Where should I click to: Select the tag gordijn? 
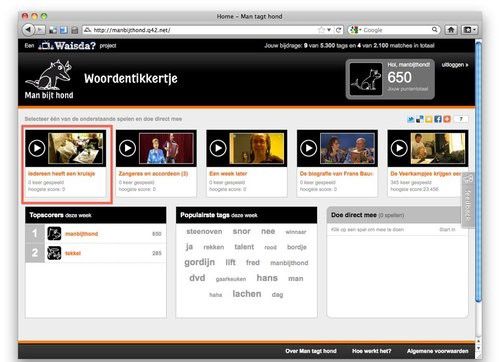[x=200, y=262]
